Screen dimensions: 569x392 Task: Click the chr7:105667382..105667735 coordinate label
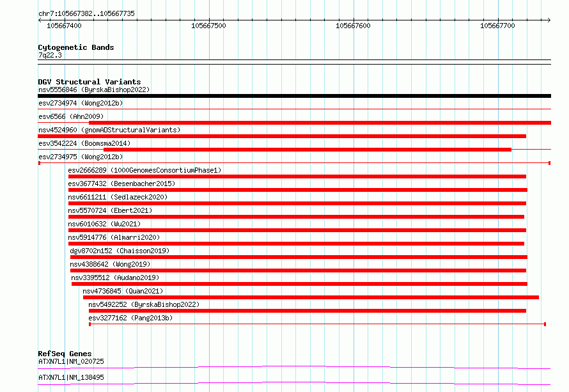click(86, 13)
